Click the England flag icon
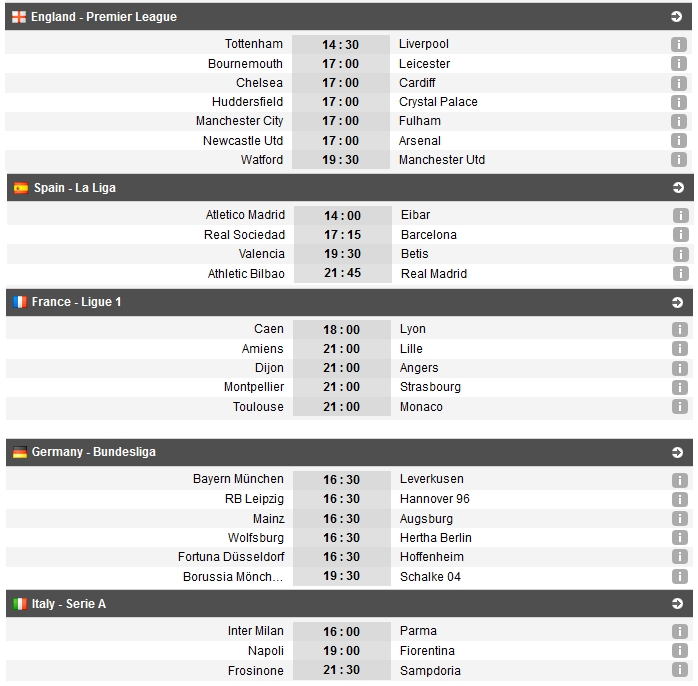The height and width of the screenshot is (686, 698). [19, 17]
